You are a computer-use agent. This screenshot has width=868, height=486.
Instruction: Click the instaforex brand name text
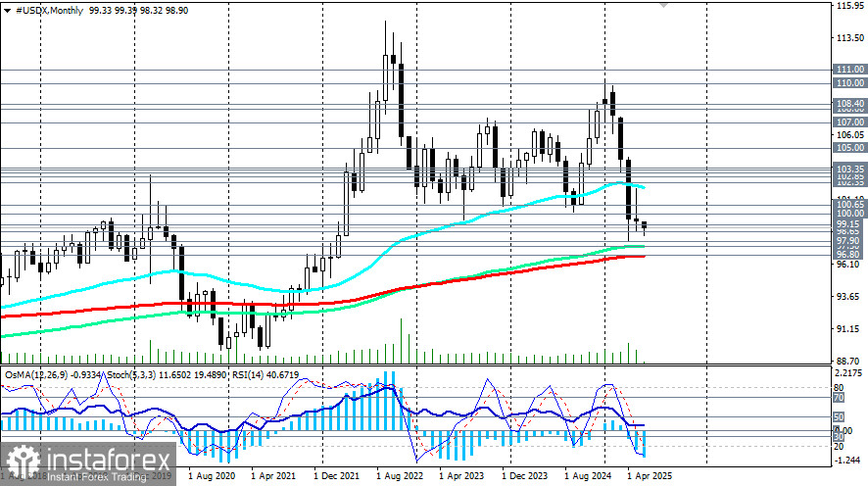(108, 456)
